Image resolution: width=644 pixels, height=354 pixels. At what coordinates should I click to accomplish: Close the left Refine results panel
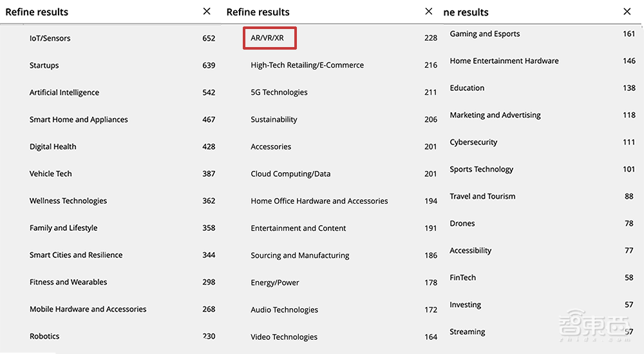tap(207, 12)
